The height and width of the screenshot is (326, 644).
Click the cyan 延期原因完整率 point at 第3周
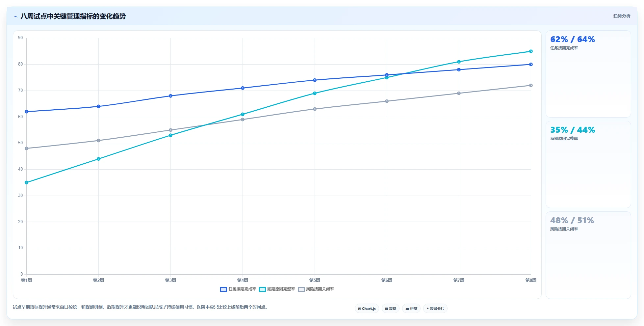(x=170, y=135)
